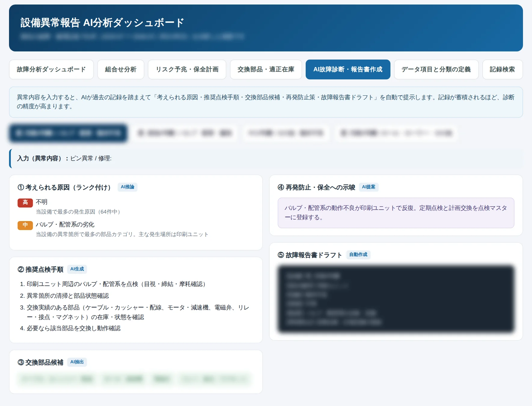Open the 故障分析ダッシュボード tab
The image size is (532, 406).
[x=51, y=69]
